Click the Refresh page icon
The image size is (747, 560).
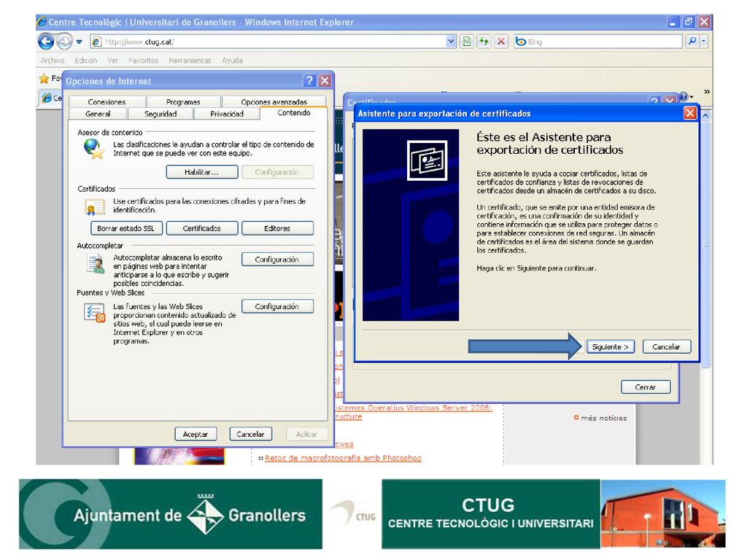click(x=484, y=42)
